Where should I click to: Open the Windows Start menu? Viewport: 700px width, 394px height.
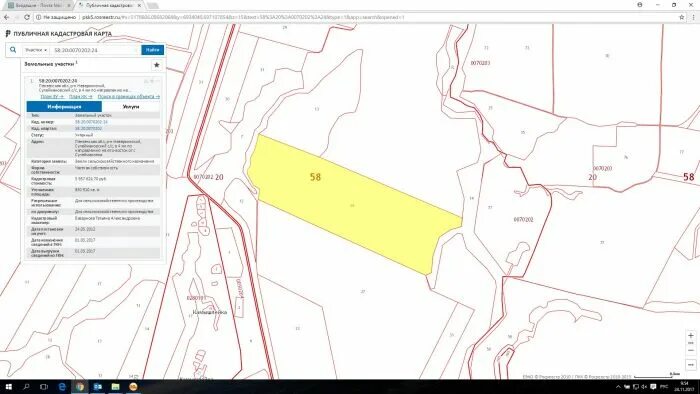coord(8,386)
